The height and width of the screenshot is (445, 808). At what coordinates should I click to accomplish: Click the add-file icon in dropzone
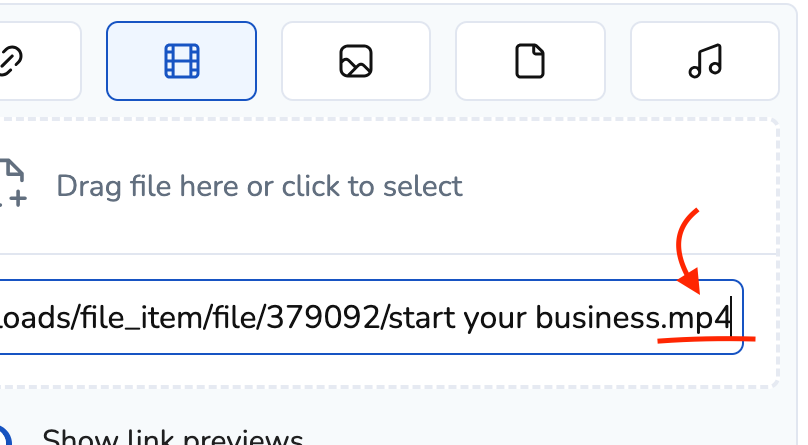[x=12, y=183]
